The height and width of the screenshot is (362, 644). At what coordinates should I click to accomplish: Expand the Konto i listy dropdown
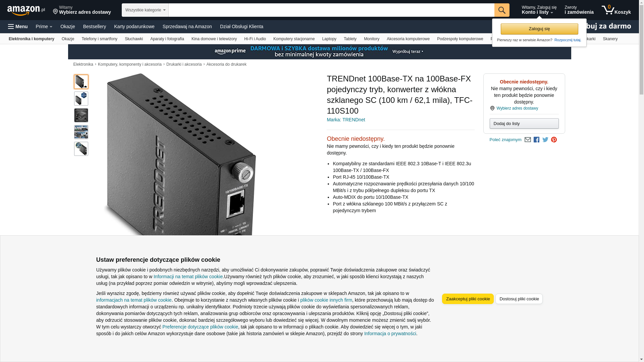coord(539,10)
